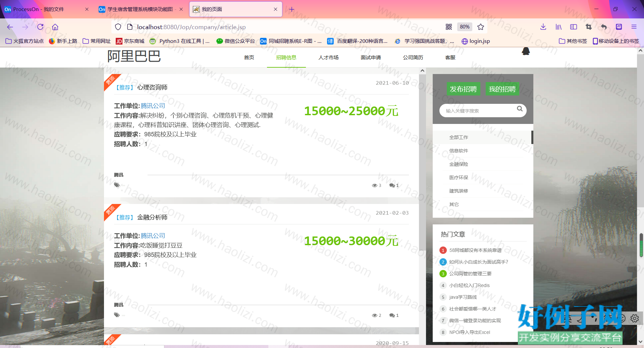Click the shield tracking protection icon

(118, 27)
